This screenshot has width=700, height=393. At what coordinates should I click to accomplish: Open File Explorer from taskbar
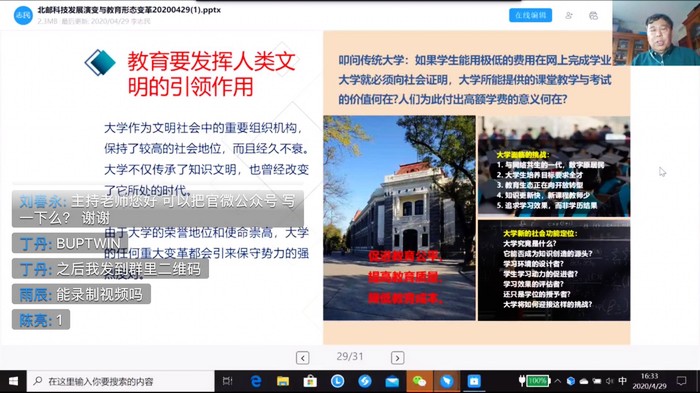point(283,381)
